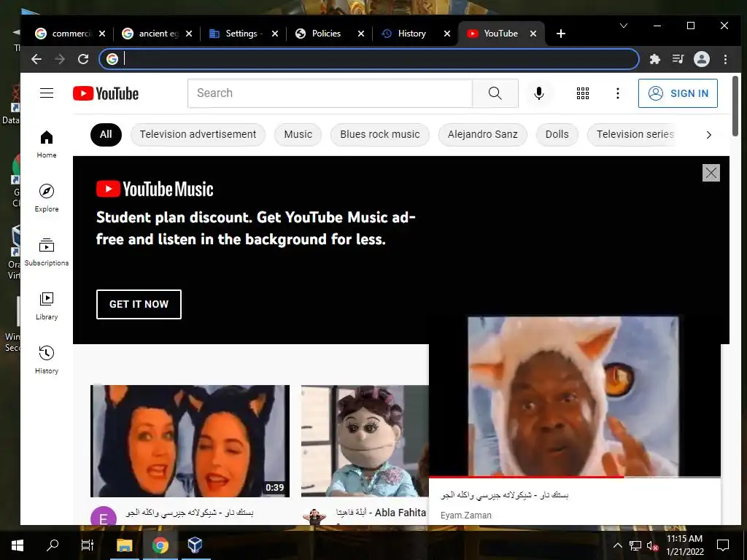Go to Home in sidebar
This screenshot has height=560, width=747.
pyautogui.click(x=47, y=144)
